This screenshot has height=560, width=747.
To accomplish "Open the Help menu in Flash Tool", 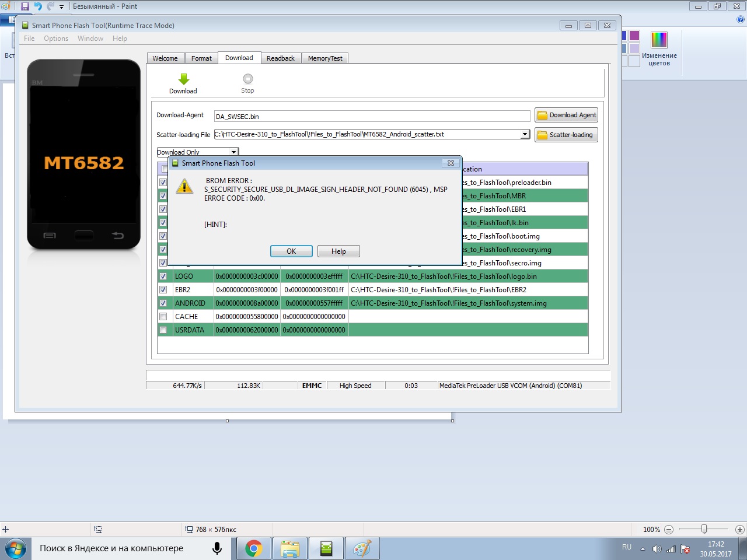I will click(x=120, y=38).
